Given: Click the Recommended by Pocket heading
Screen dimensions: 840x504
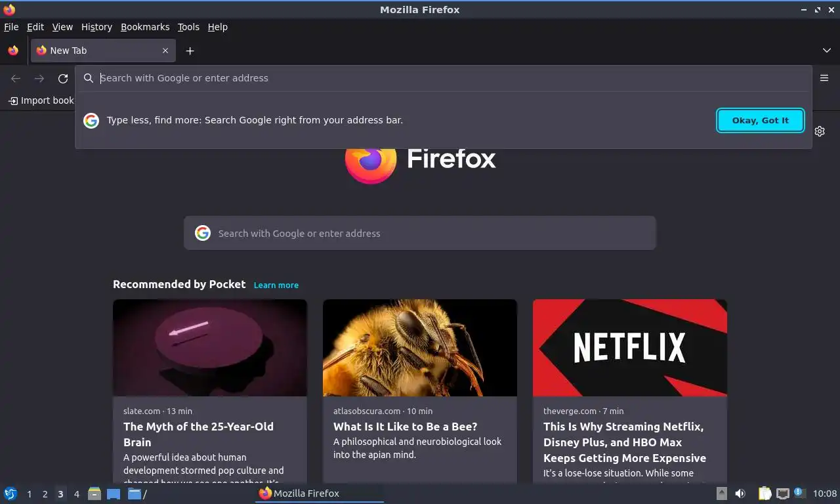Looking at the screenshot, I should click(179, 284).
